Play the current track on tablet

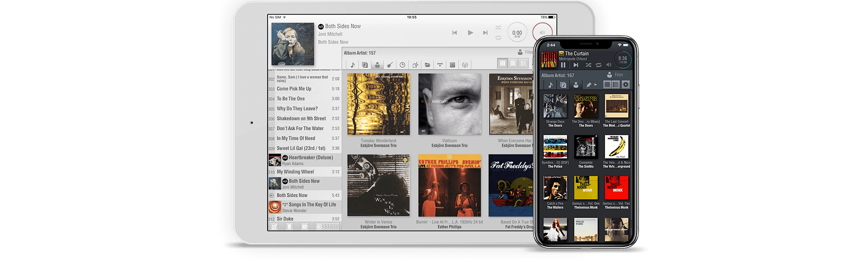[470, 32]
